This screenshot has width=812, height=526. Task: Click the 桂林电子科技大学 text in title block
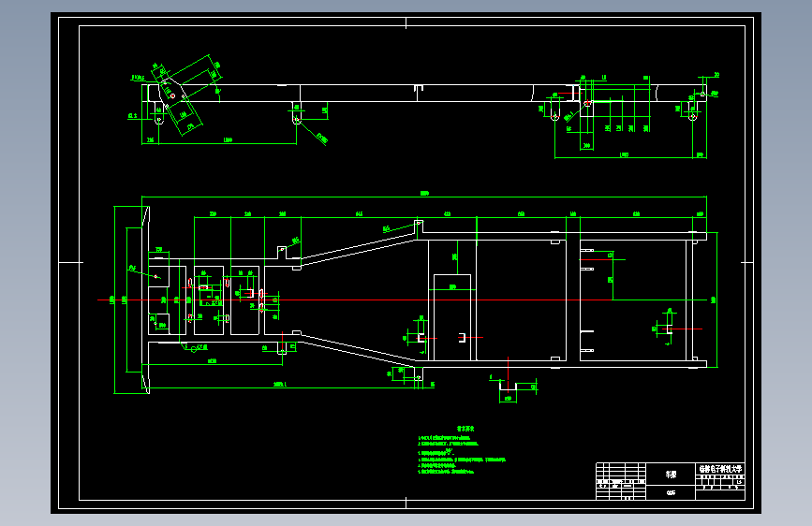[x=720, y=469]
